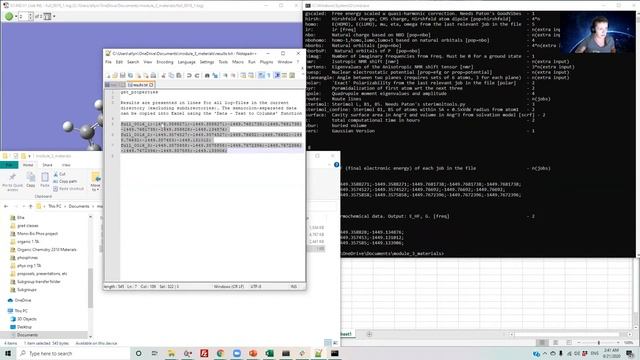Click the Replace icon in Notepad++ toolbar
This screenshot has height=360, width=640.
(215, 76)
